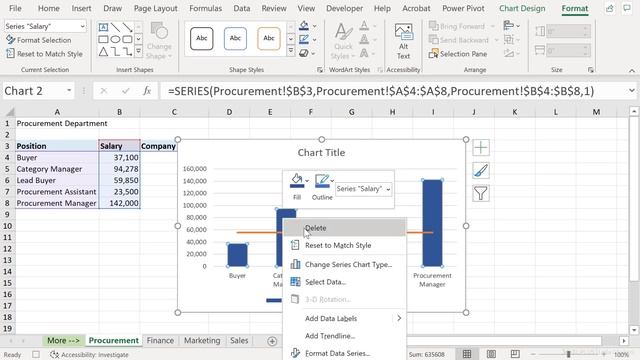Open the More --> sheet tab
This screenshot has height=360, width=640.
tap(63, 340)
